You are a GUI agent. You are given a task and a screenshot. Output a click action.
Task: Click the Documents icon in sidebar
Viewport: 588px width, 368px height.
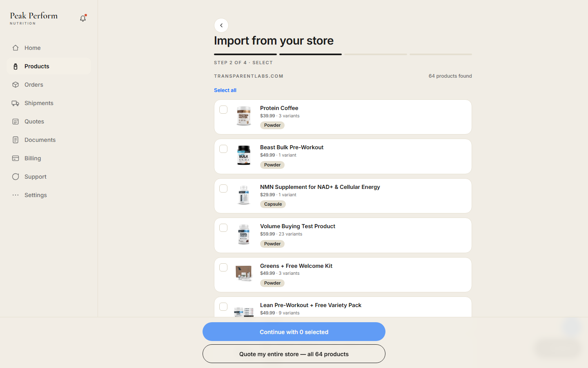pos(16,140)
